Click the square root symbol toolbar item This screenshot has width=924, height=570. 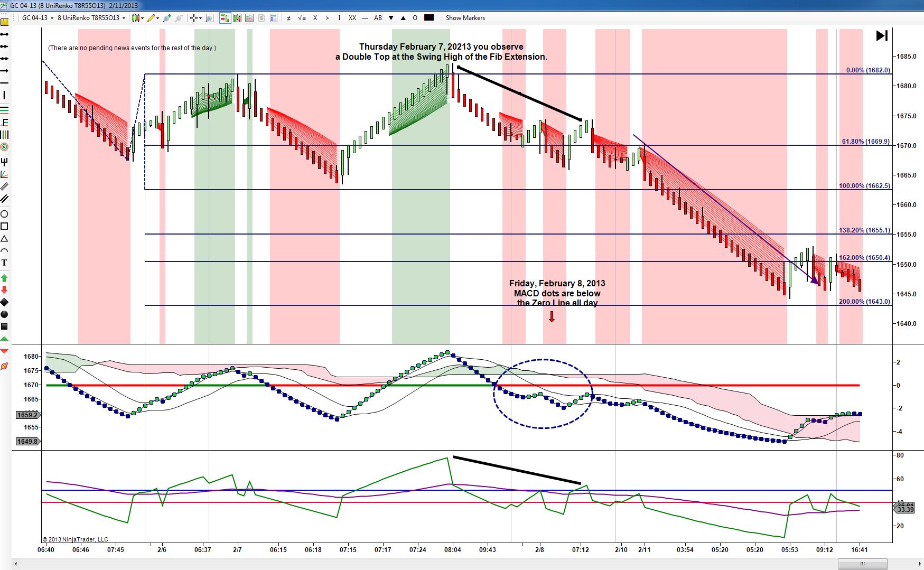302,18
